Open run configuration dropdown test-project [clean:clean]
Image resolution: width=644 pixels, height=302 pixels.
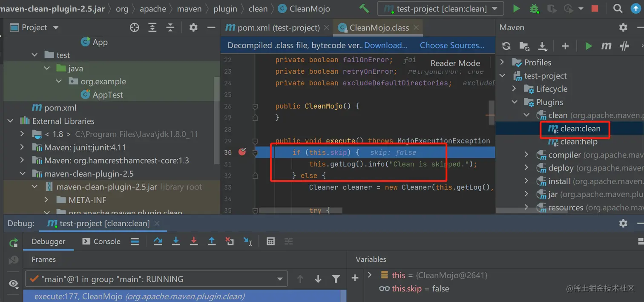pos(440,9)
